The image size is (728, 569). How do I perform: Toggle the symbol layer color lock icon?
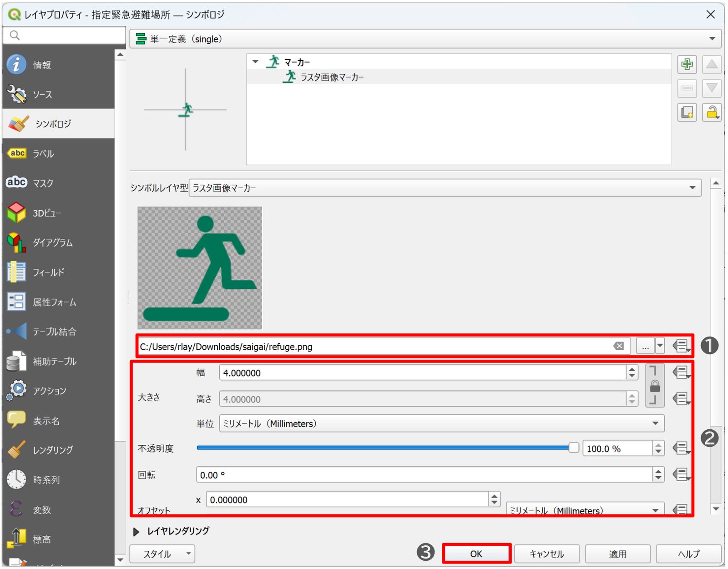[712, 112]
